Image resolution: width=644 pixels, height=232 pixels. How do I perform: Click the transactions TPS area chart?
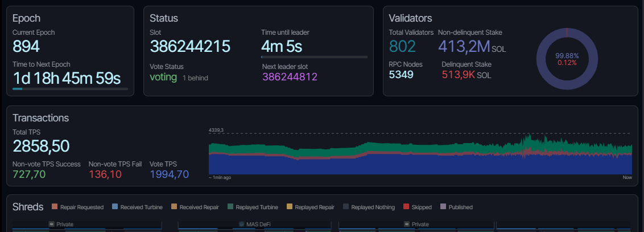coord(420,153)
